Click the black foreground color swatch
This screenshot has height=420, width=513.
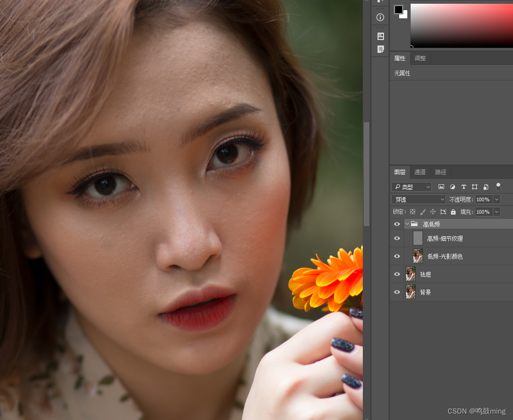click(x=398, y=10)
